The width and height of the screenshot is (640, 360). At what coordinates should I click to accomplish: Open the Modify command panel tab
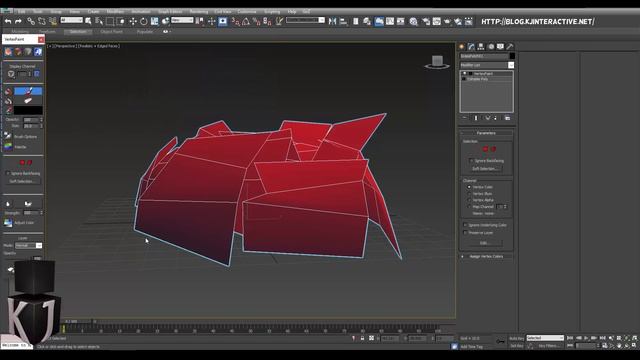point(471,47)
